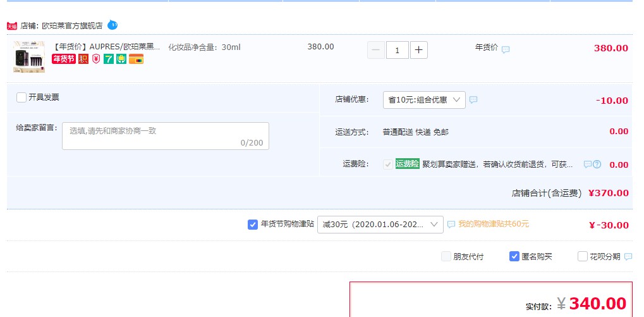Click 实付款 total 340.00
This screenshot has width=644, height=317.
click(x=598, y=304)
